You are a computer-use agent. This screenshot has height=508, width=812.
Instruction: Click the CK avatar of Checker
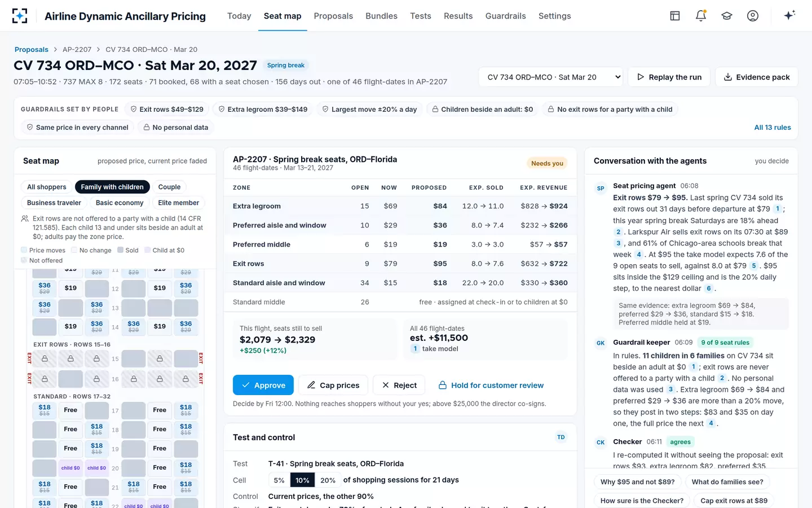coord(601,442)
